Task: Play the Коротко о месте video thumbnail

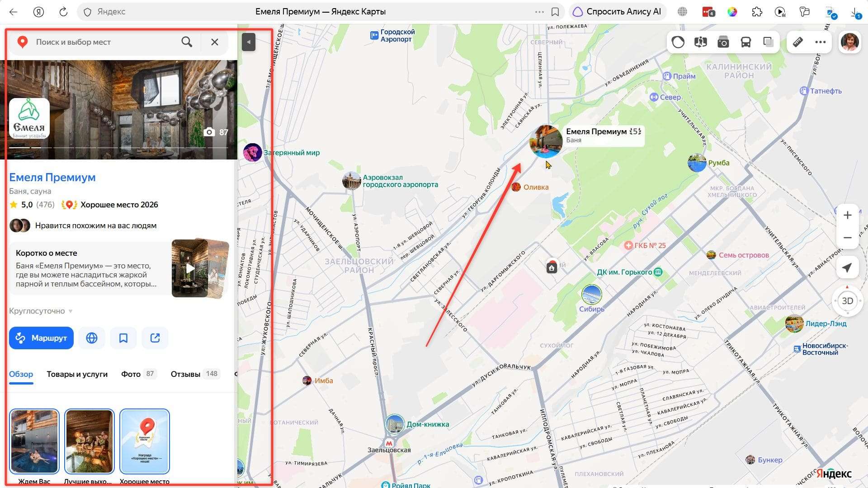Action: [x=191, y=268]
